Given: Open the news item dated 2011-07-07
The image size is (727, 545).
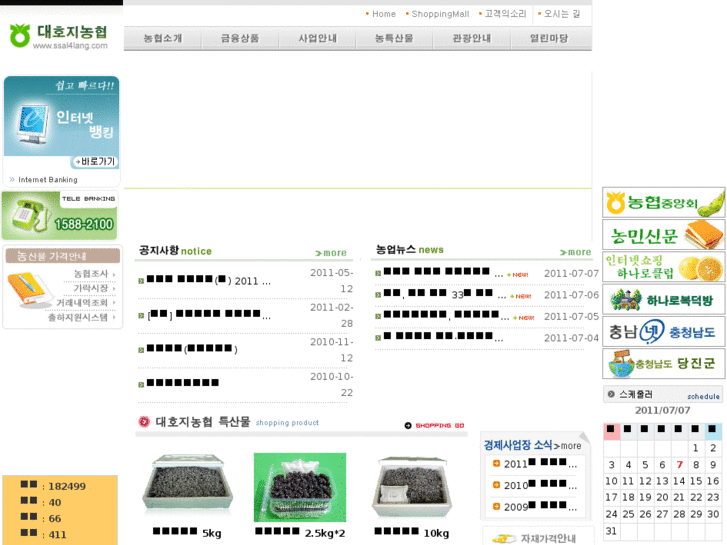Looking at the screenshot, I should point(443,273).
